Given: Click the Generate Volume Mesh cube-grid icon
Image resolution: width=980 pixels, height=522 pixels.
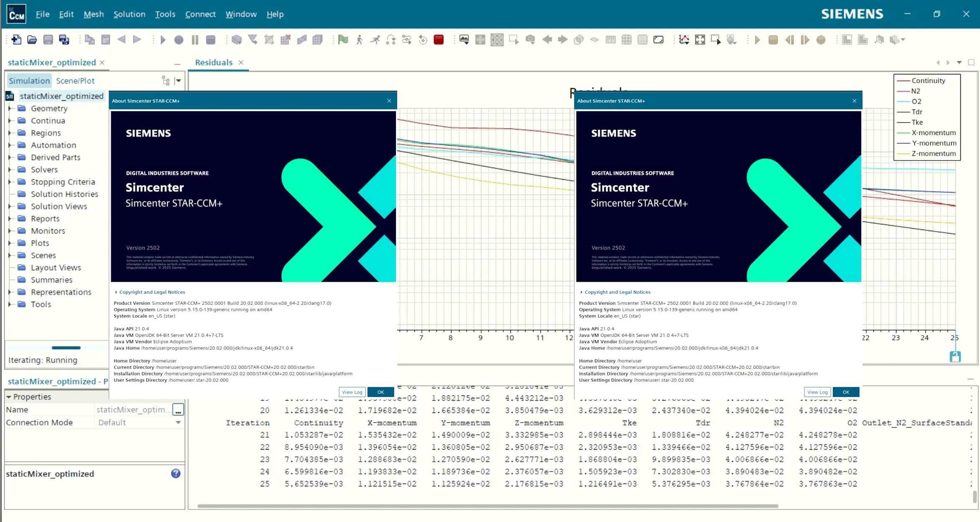Looking at the screenshot, I should pos(318,40).
